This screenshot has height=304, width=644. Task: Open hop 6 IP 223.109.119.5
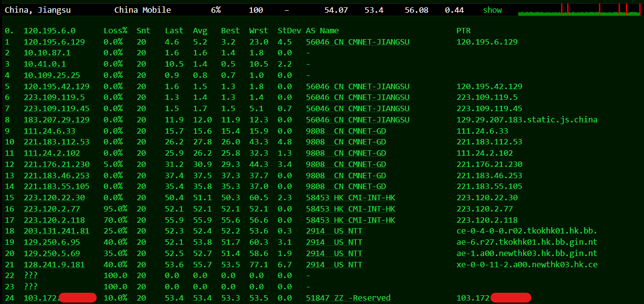click(54, 97)
